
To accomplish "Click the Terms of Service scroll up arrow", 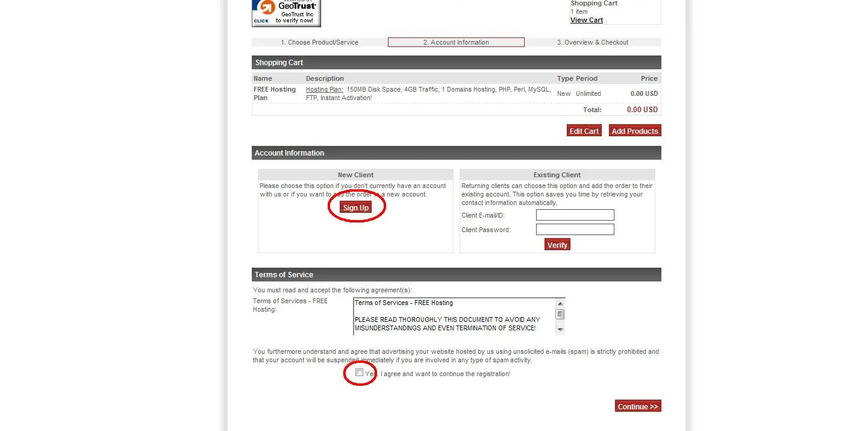I will click(x=560, y=304).
